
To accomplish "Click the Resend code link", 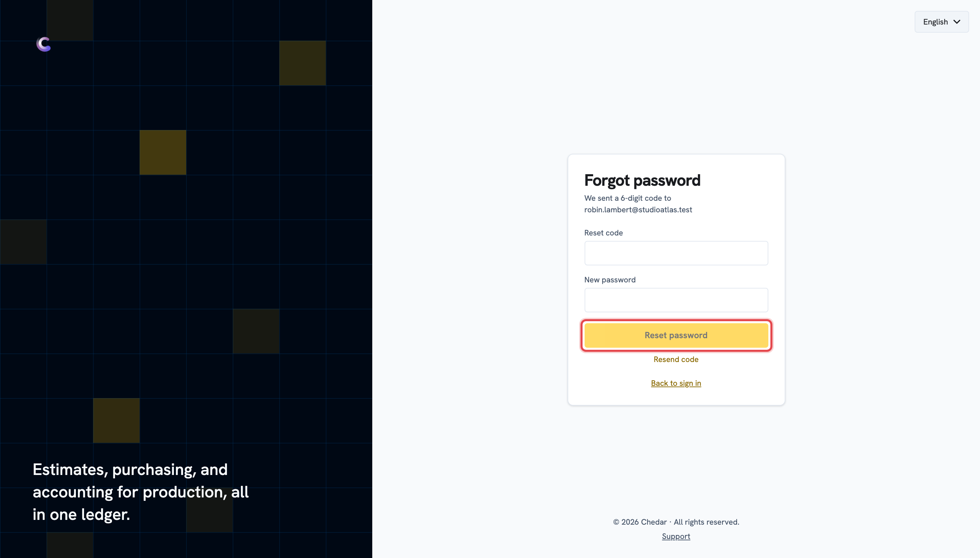I will point(676,360).
